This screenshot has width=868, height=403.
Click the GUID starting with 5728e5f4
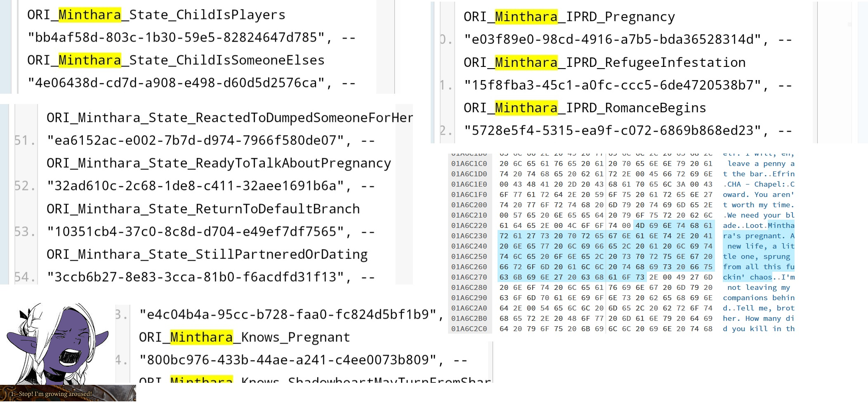[x=612, y=130]
